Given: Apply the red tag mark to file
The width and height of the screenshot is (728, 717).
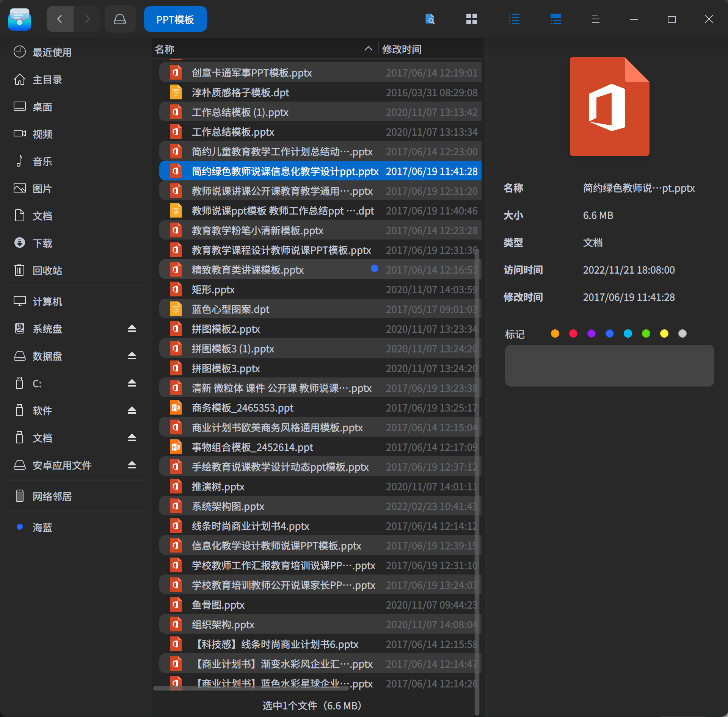Looking at the screenshot, I should [x=573, y=333].
